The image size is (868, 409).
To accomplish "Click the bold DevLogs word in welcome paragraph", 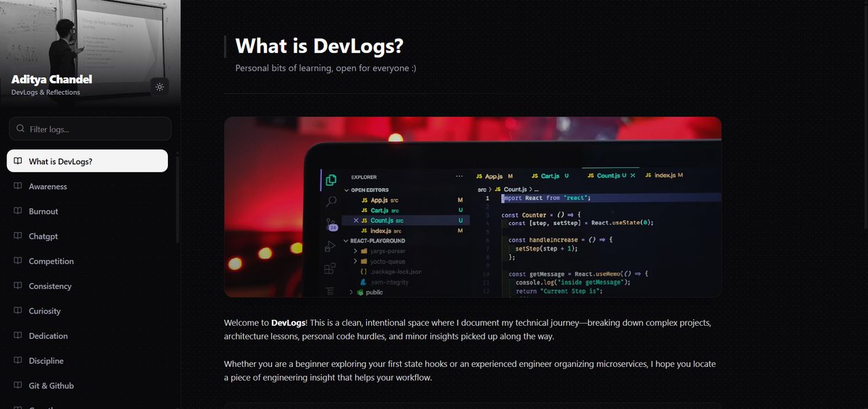I will point(288,323).
